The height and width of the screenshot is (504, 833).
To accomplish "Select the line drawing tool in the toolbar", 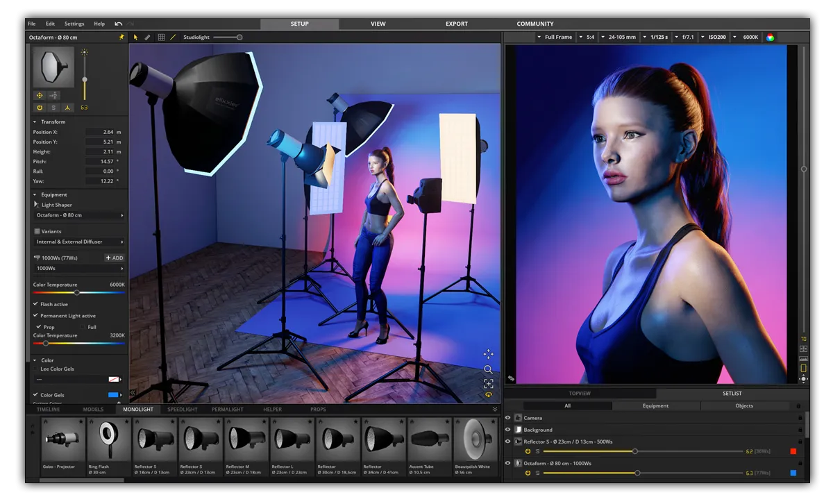I will click(174, 37).
